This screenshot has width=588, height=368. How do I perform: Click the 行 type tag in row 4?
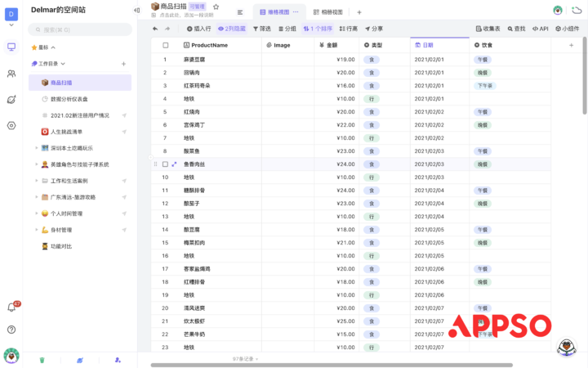point(372,99)
